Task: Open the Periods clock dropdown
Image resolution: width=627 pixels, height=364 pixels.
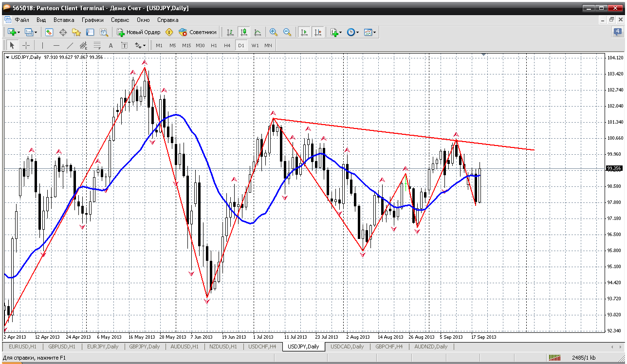Action: pyautogui.click(x=352, y=32)
